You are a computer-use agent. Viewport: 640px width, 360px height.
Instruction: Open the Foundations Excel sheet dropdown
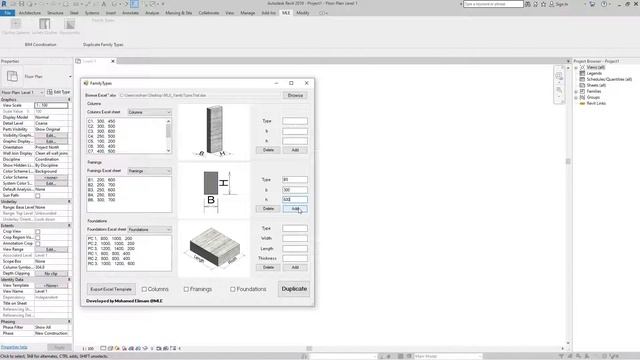coord(149,230)
